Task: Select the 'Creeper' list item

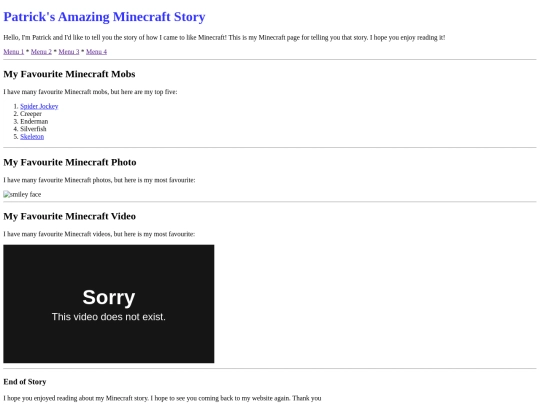Action: pos(31,114)
